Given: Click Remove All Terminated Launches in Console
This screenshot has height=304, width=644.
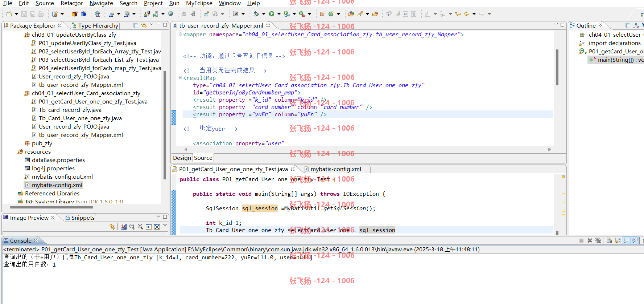Looking at the screenshot, I should [598, 240].
